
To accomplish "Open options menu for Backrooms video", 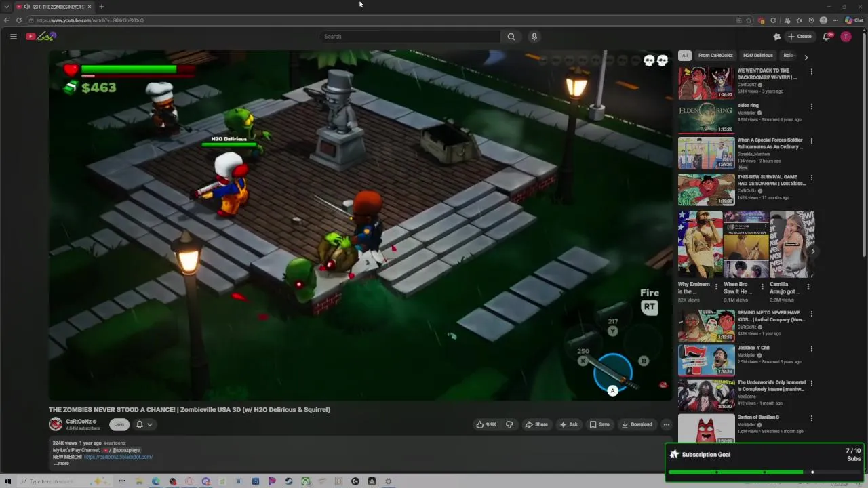I will tap(811, 71).
